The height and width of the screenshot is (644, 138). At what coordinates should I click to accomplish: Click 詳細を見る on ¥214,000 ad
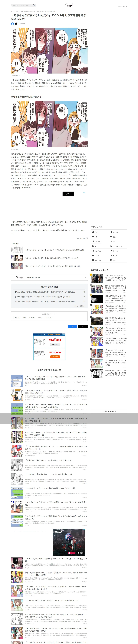(x=55, y=357)
